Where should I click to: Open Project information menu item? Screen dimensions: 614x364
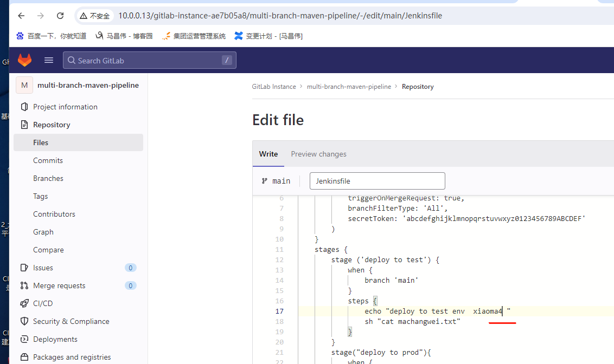pyautogui.click(x=66, y=107)
